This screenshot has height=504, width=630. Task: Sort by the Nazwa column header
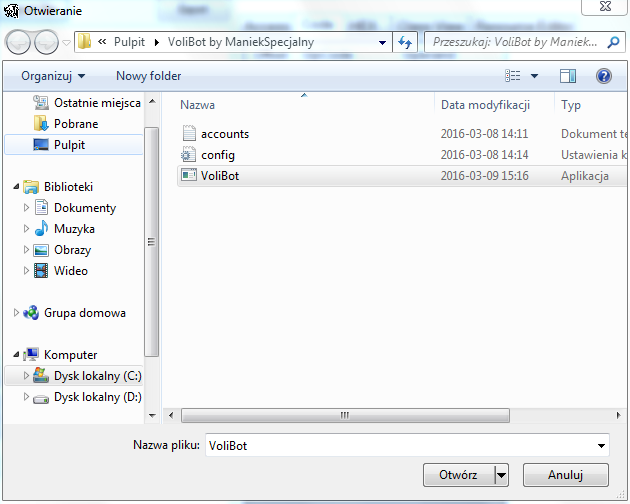[x=197, y=105]
